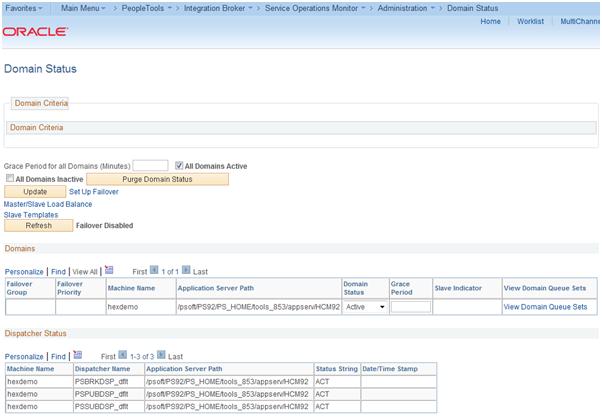The image size is (602, 420).
Task: Show previous rows in Dispatcher Status grid
Action: [122, 355]
